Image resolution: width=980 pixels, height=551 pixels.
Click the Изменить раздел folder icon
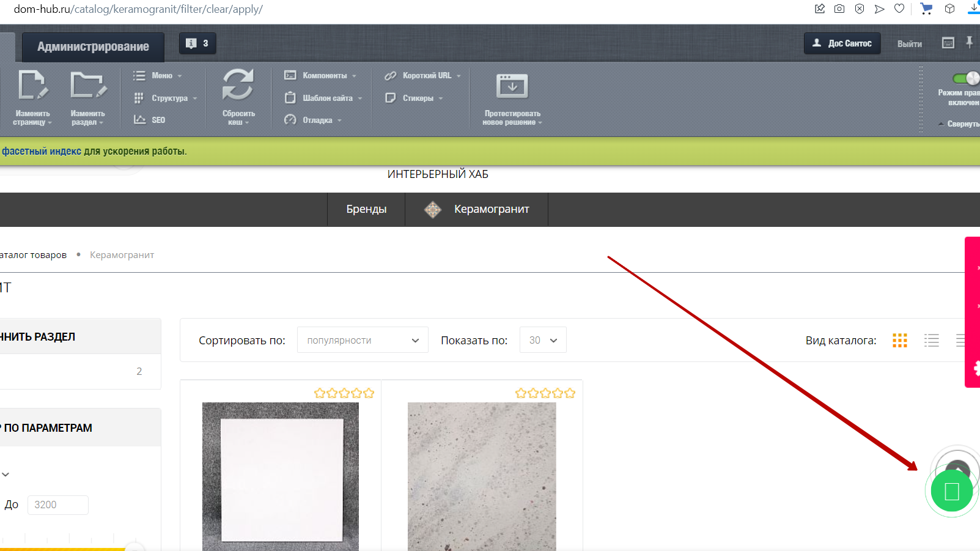point(87,85)
